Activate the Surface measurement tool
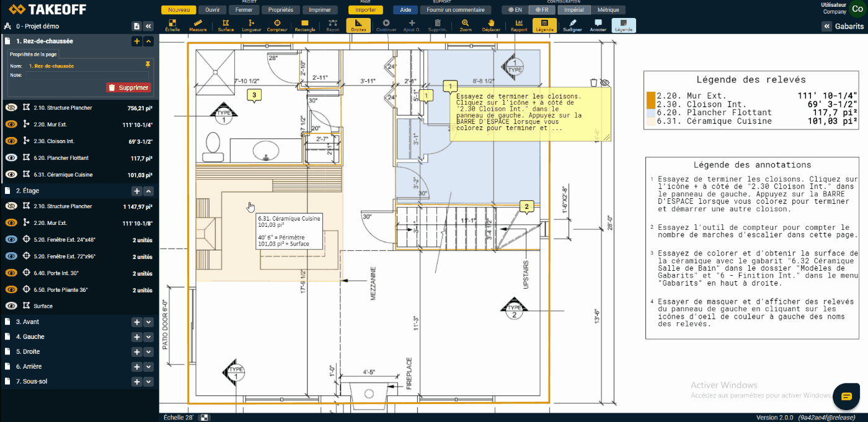This screenshot has width=868, height=422. coord(226,25)
